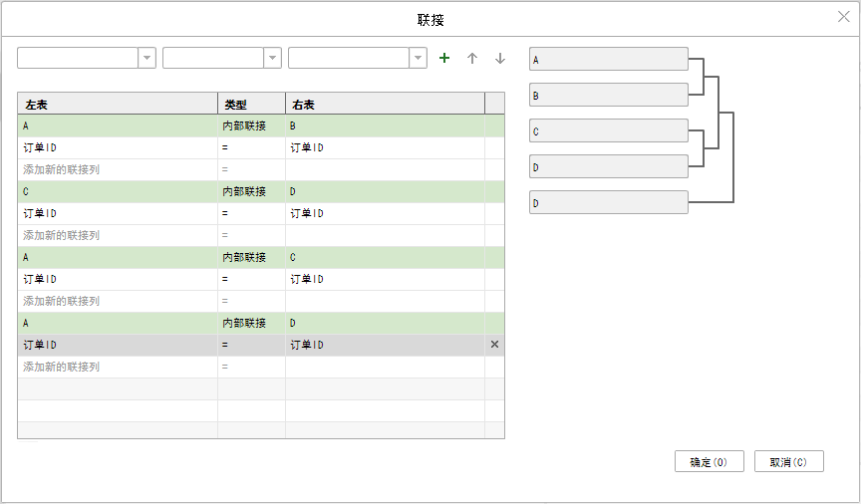Click the move up arrow icon
The image size is (861, 504).
coord(472,59)
